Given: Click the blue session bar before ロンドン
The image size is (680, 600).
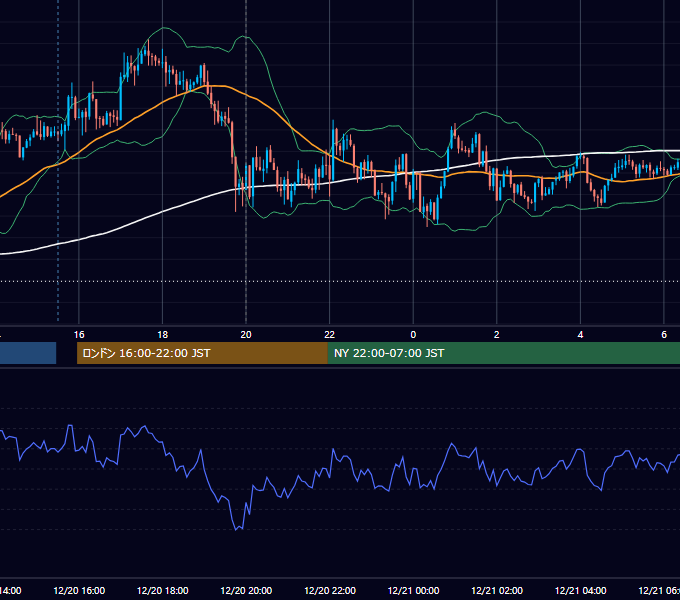Looking at the screenshot, I should pos(28,353).
